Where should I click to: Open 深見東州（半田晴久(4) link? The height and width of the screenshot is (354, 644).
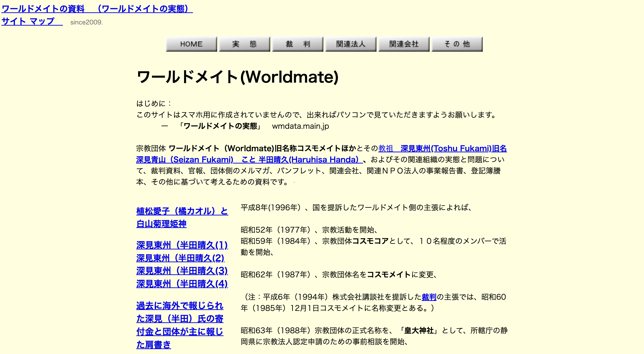click(x=182, y=284)
